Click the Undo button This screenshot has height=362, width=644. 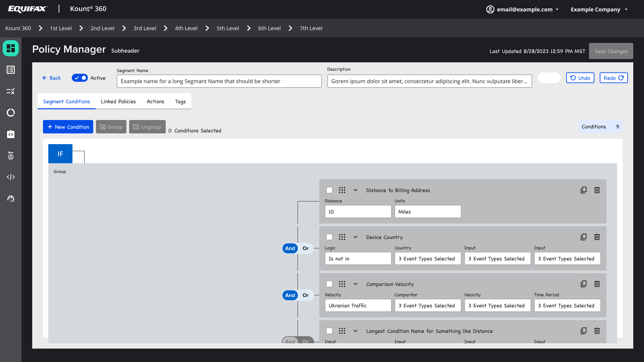tap(580, 78)
